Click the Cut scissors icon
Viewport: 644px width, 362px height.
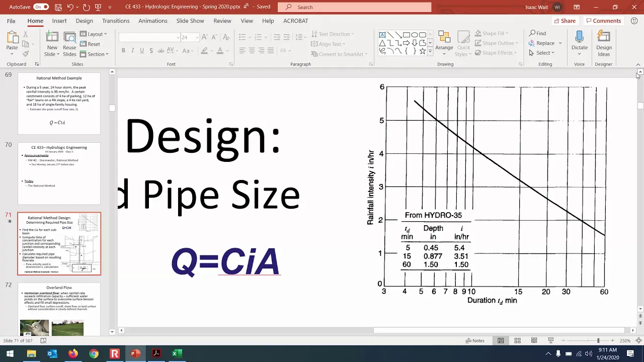(26, 34)
